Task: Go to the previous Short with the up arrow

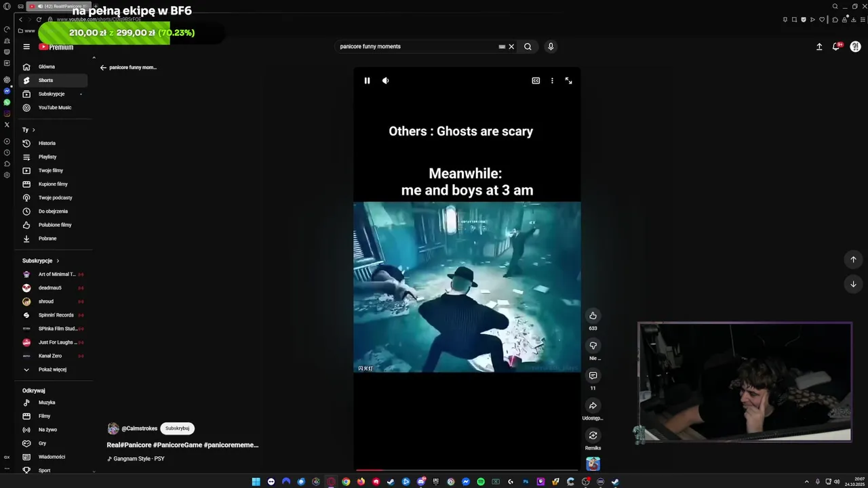Action: tap(853, 259)
